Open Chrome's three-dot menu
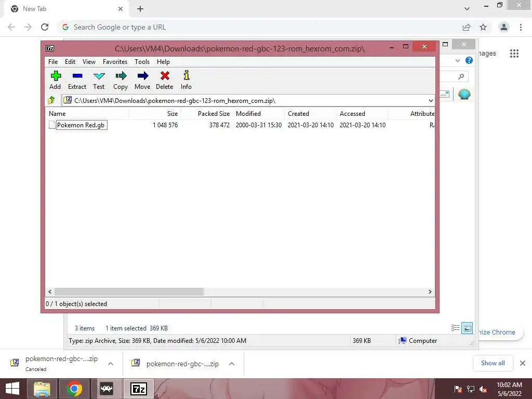Viewport: 532px width, 399px height. [521, 27]
